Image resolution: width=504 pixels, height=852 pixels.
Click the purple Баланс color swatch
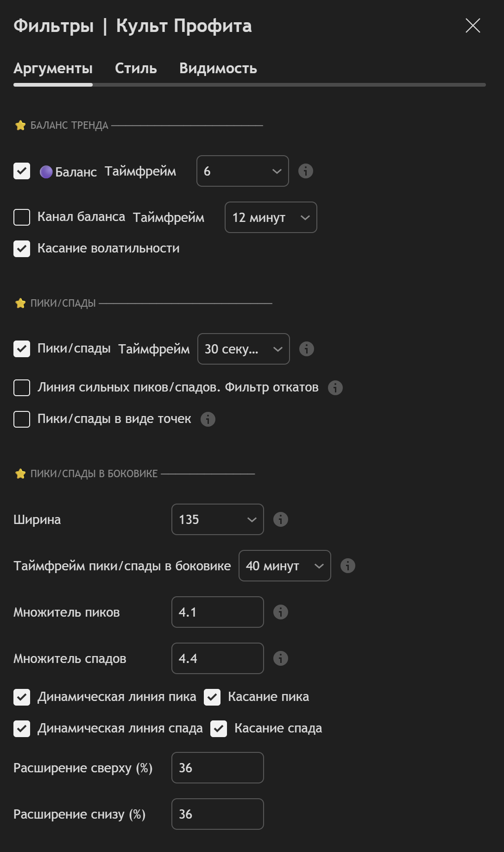pyautogui.click(x=46, y=172)
